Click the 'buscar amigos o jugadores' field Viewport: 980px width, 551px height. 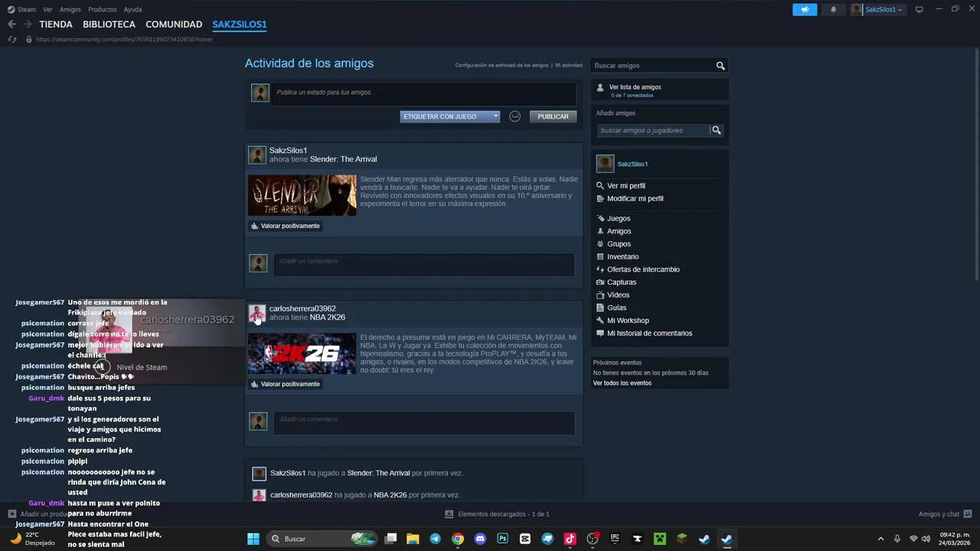pyautogui.click(x=653, y=130)
